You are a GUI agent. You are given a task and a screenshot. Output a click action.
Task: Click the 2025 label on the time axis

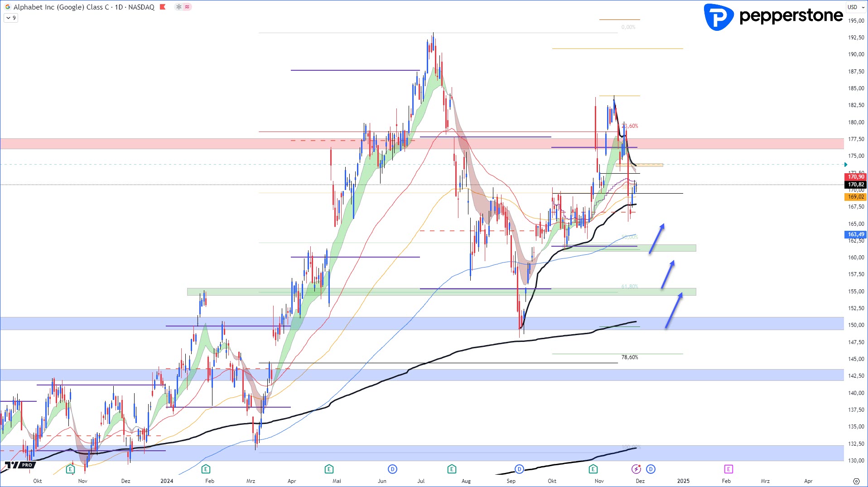pyautogui.click(x=683, y=481)
